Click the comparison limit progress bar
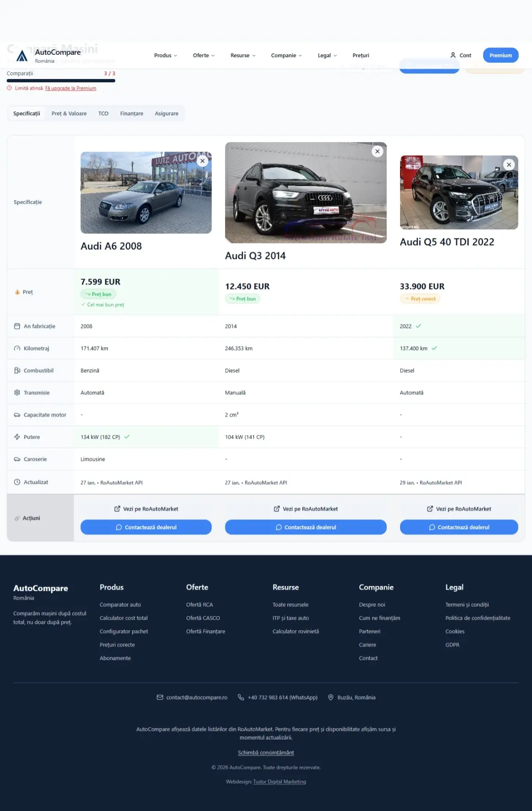Viewport: 532px width, 811px height. tap(61, 81)
